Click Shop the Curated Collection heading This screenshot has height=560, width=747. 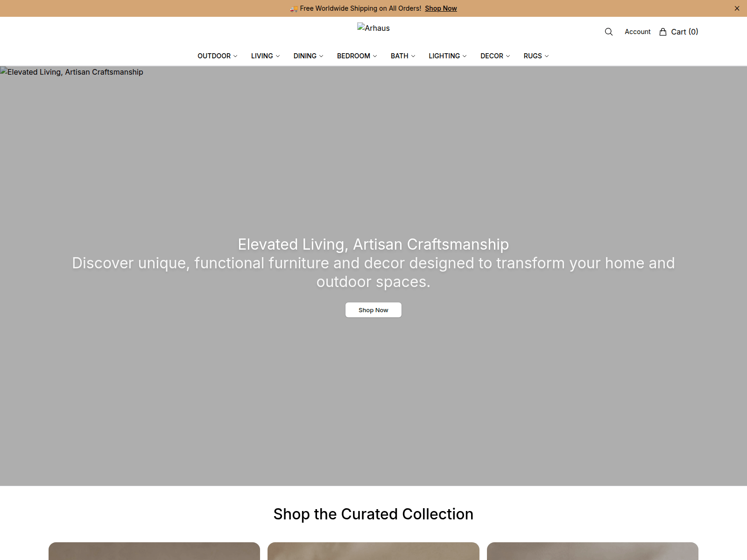(373, 514)
